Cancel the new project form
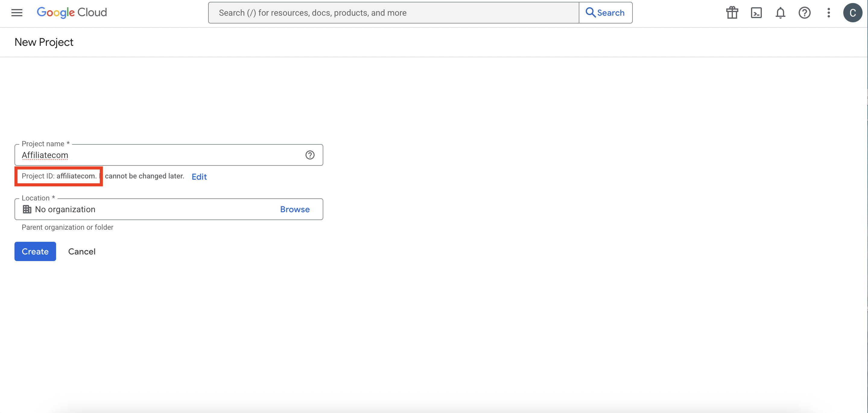Viewport: 868px width, 413px height. point(82,251)
